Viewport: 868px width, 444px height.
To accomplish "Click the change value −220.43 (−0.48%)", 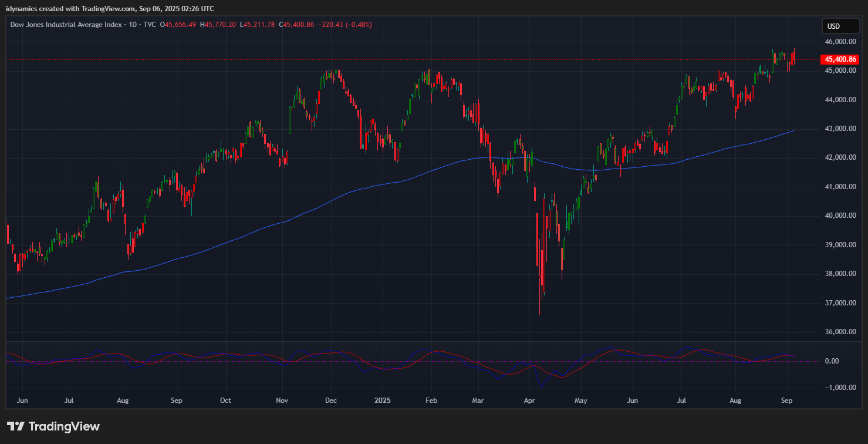I will point(345,25).
